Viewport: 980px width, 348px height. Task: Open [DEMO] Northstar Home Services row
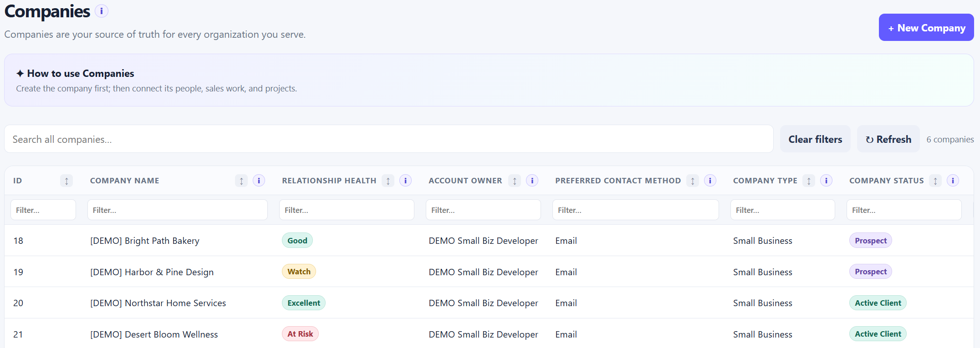click(489, 303)
